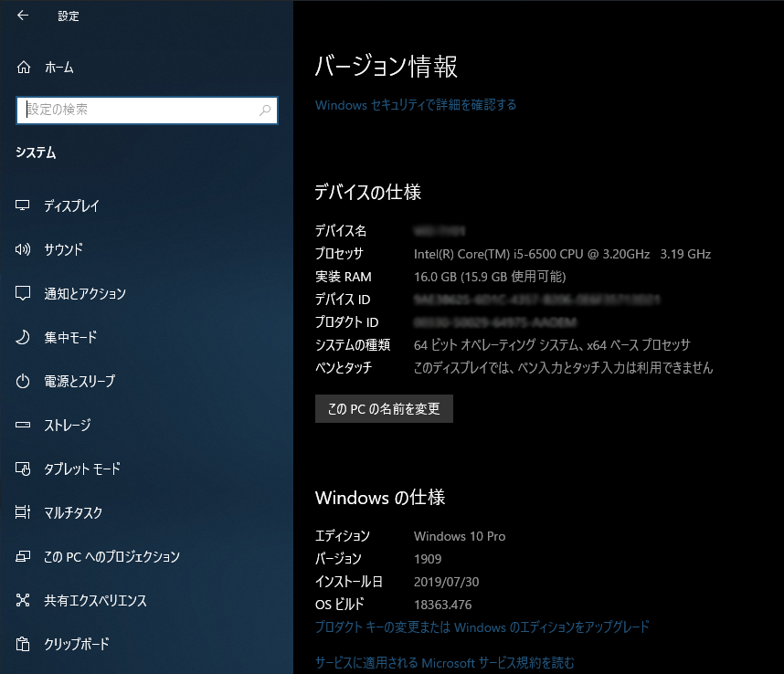Click この PC の名前を変更 button
The image size is (784, 674).
coord(384,409)
